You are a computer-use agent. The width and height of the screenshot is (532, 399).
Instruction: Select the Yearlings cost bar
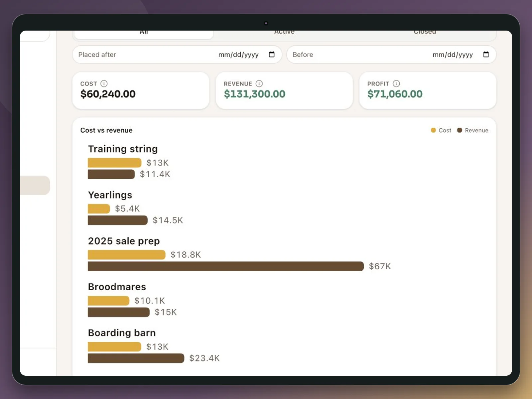(99, 209)
